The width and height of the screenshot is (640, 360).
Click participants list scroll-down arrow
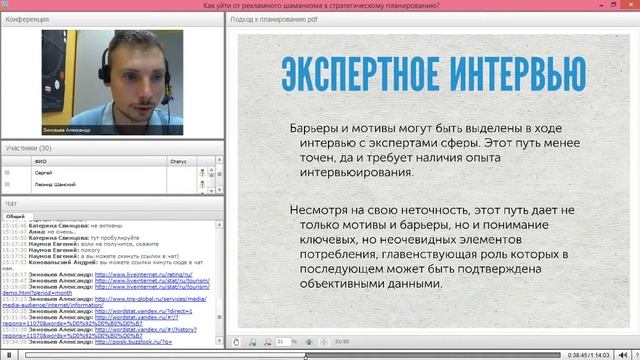pyautogui.click(x=220, y=190)
